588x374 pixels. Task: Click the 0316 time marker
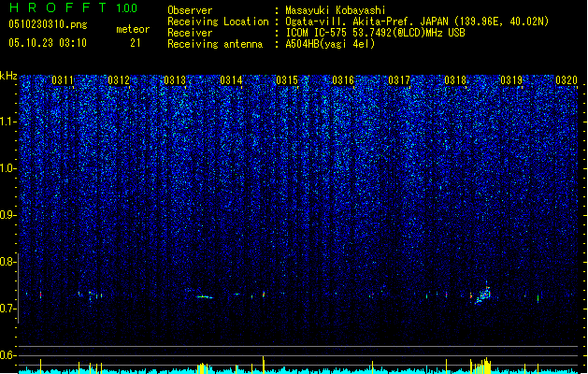click(x=343, y=80)
